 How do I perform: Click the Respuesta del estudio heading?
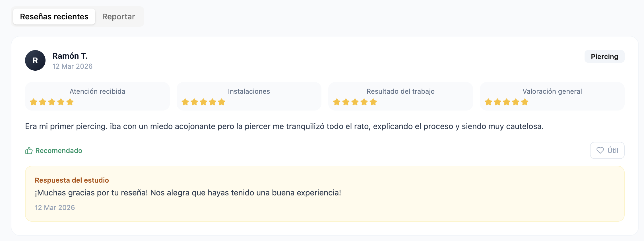click(x=72, y=180)
